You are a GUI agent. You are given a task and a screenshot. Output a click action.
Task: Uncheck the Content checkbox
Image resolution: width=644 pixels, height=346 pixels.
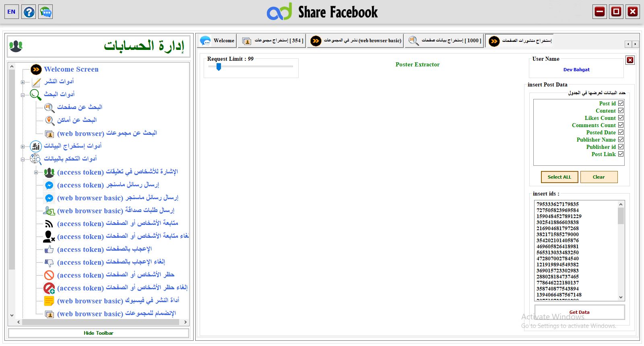click(x=621, y=111)
